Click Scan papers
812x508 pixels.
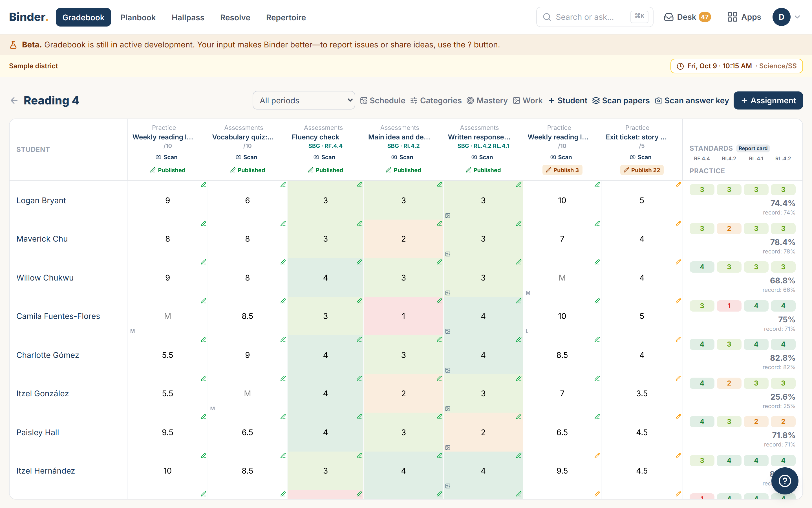pos(621,100)
